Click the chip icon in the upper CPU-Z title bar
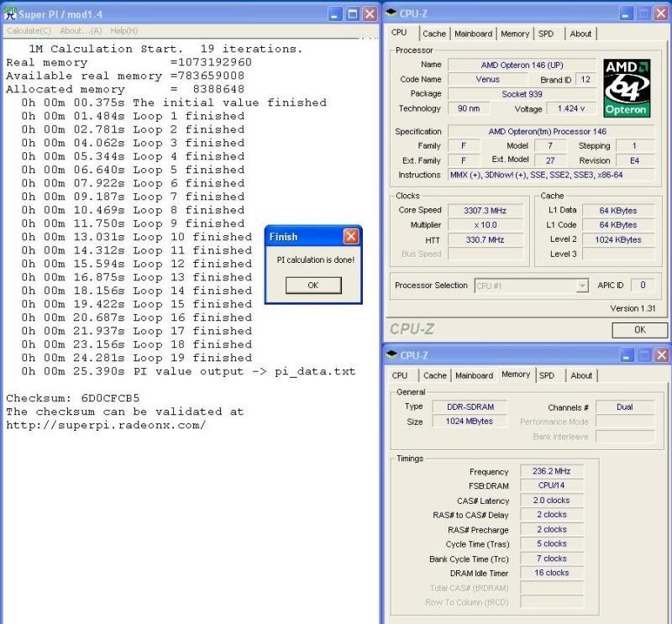 (391, 13)
